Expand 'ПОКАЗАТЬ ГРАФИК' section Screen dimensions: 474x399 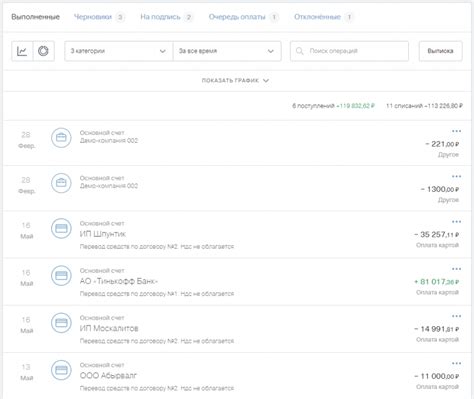(235, 81)
